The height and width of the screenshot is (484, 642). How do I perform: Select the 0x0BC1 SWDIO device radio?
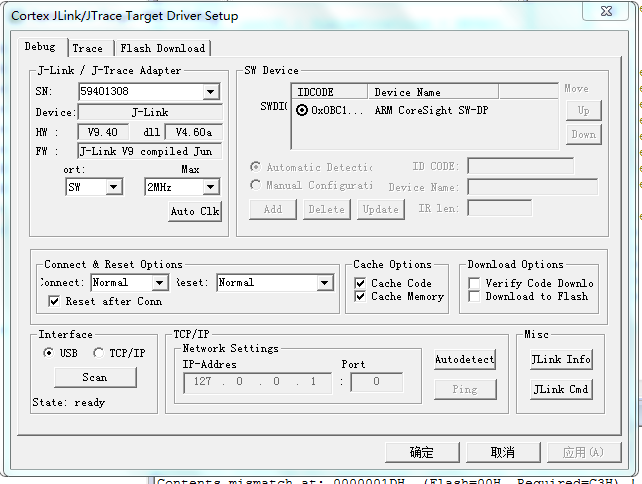tap(302, 110)
